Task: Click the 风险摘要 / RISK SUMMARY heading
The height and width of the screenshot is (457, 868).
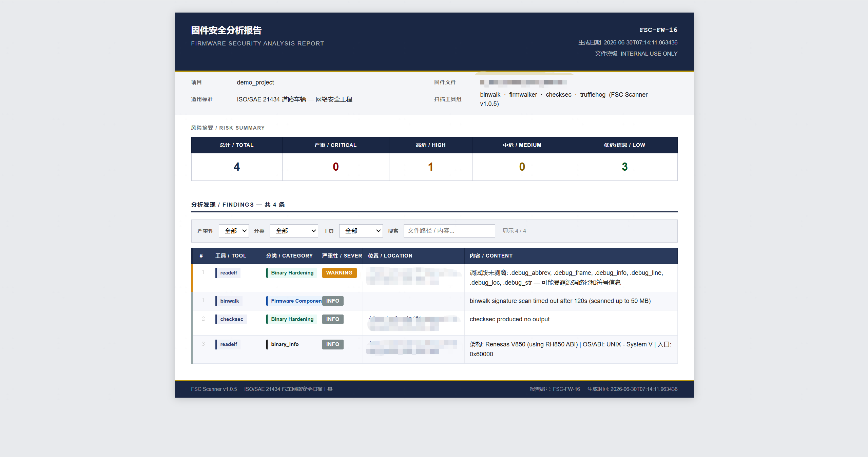Action: coord(228,128)
